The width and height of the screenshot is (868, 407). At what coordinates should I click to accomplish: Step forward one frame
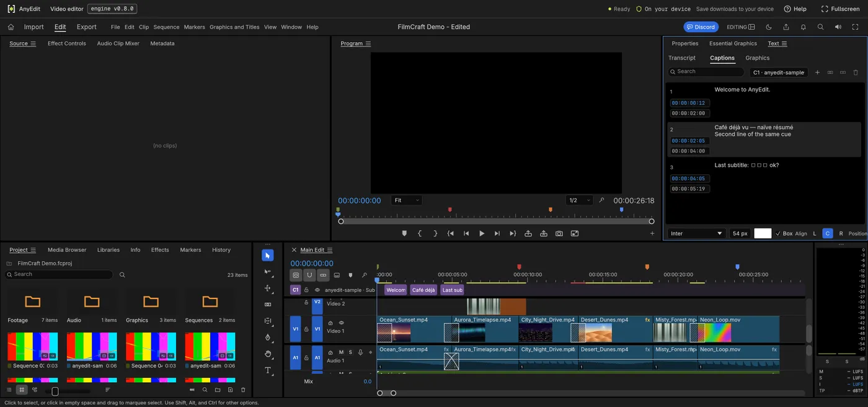pyautogui.click(x=497, y=233)
